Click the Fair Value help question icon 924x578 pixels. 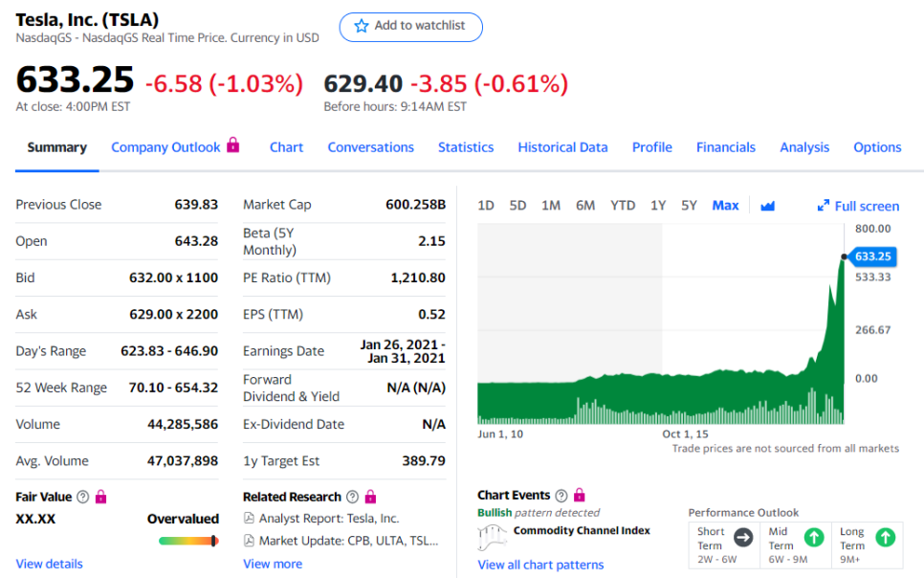coord(83,498)
